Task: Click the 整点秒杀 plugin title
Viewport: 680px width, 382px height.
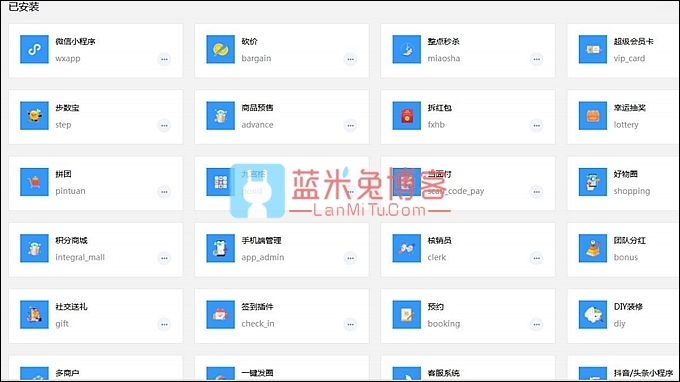Action: tap(443, 42)
